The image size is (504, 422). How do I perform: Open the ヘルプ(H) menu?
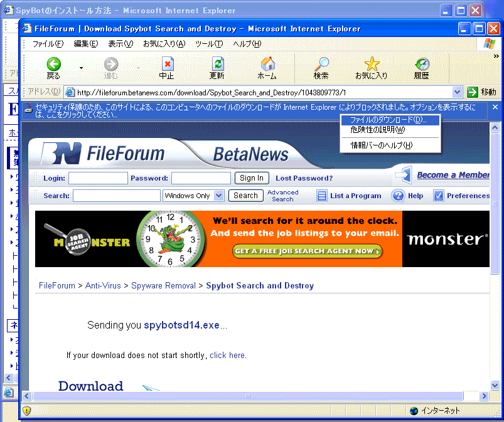(247, 44)
